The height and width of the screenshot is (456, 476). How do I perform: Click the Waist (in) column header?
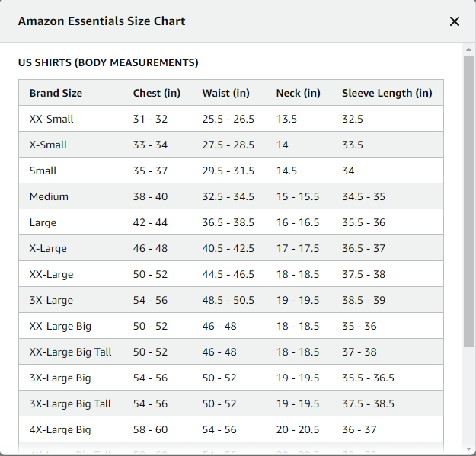click(x=225, y=93)
